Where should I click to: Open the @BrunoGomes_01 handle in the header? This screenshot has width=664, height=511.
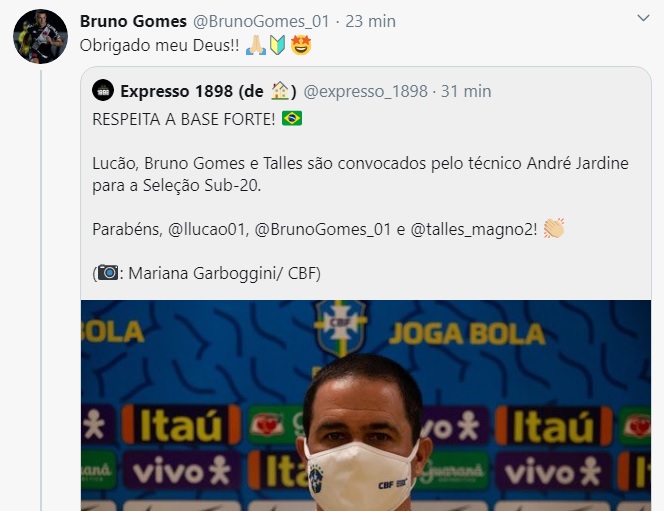pyautogui.click(x=261, y=21)
